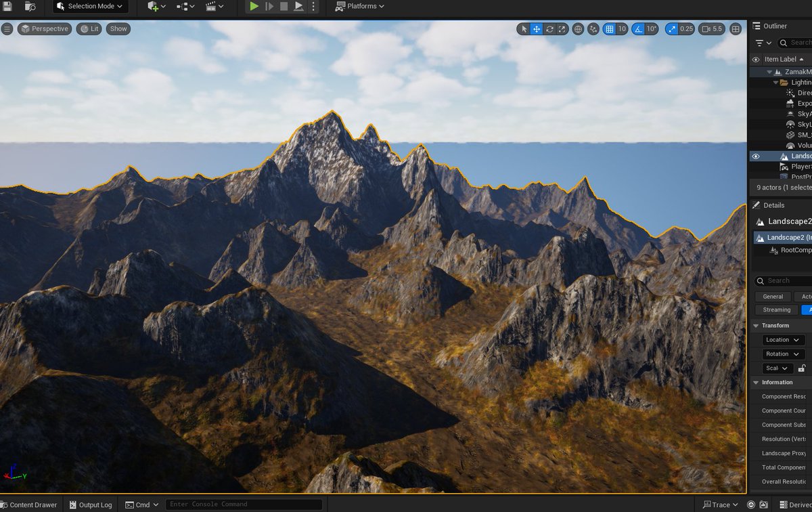
Task: Collapse the ZamakM level tree item
Action: [x=770, y=72]
